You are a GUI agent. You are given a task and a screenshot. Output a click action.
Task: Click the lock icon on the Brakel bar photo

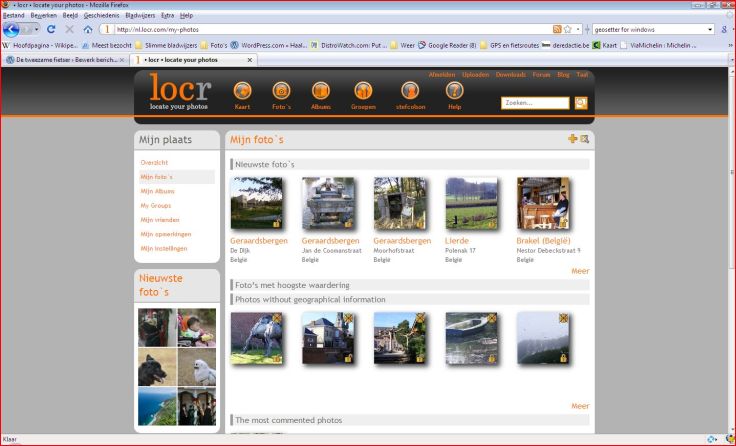point(563,223)
